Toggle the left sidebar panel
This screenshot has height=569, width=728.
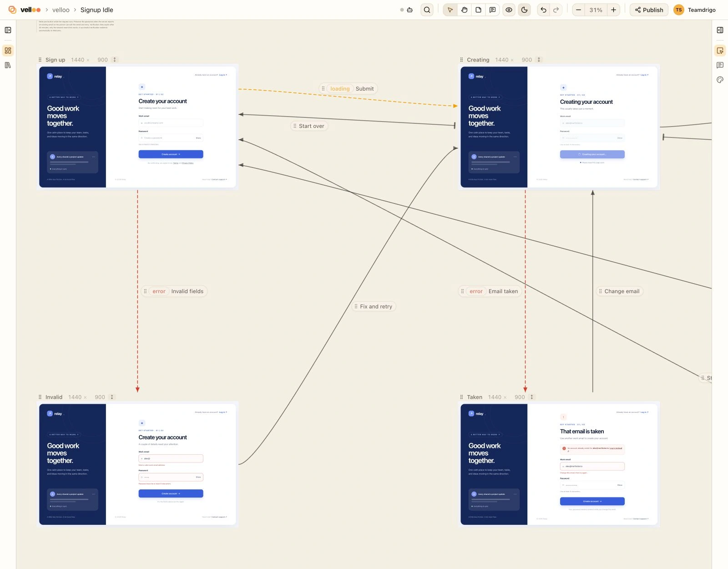tap(8, 30)
